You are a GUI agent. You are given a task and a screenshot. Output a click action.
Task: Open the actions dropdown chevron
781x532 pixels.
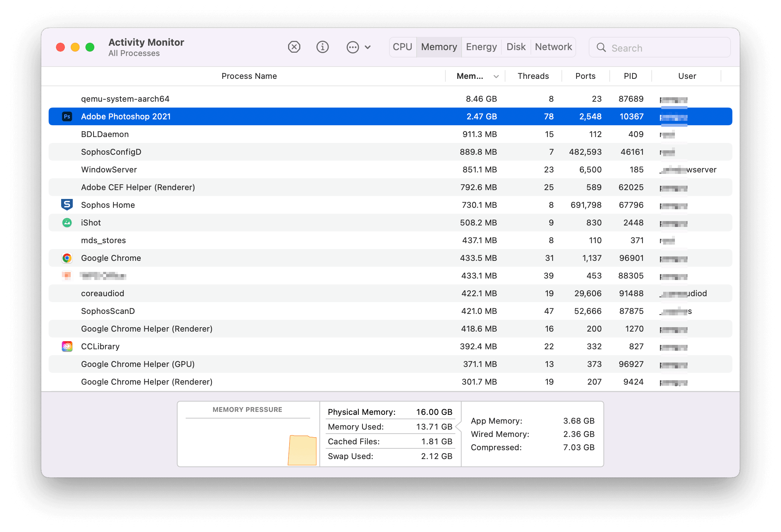[368, 47]
